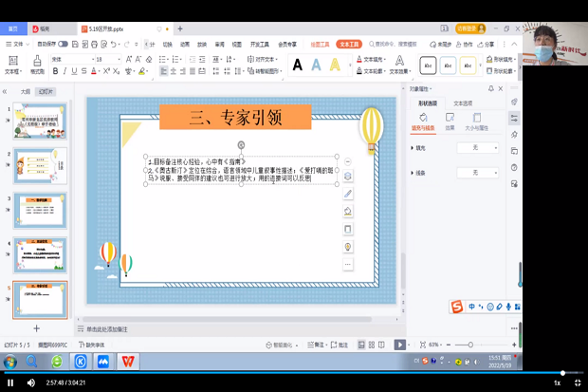Open the font size 18 dropdown

coord(119,60)
